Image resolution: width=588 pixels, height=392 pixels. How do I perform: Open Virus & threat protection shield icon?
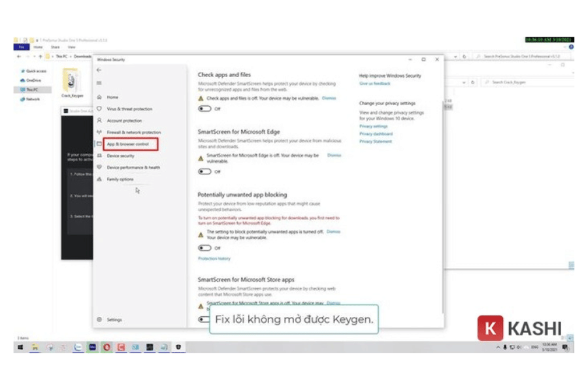(99, 108)
